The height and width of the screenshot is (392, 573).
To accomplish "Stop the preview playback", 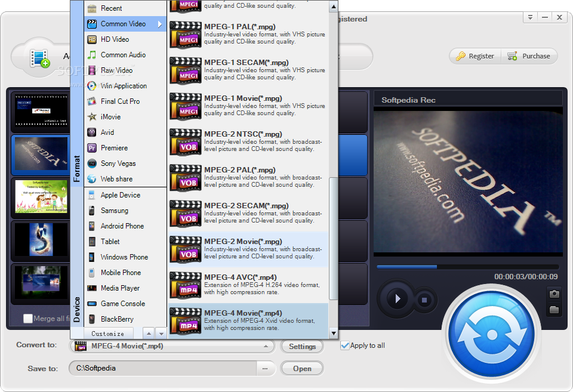I will 424,300.
